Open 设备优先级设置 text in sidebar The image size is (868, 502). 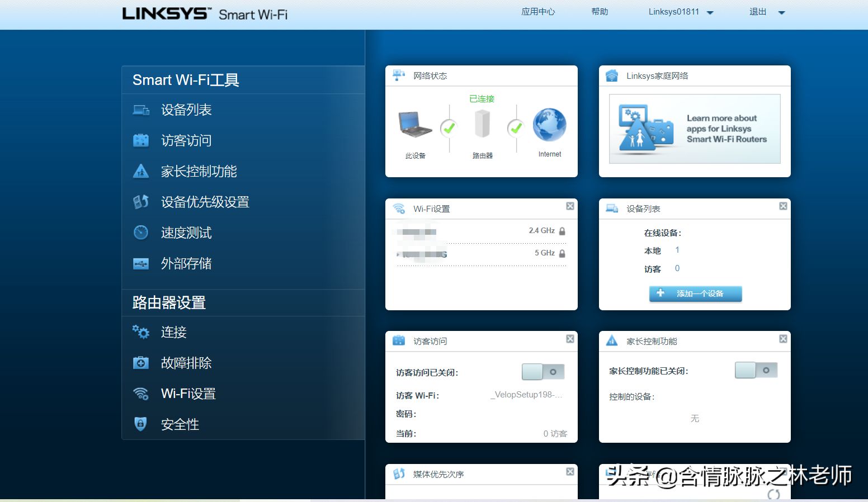click(x=205, y=202)
